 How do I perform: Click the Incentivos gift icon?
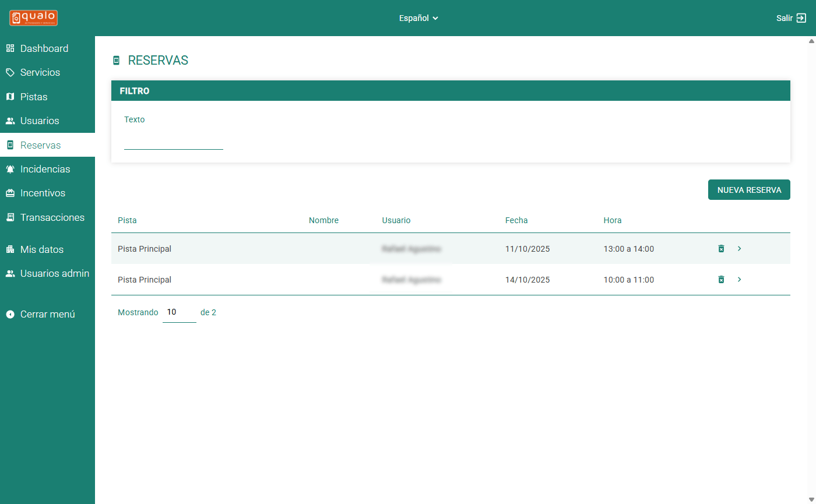pos(10,193)
